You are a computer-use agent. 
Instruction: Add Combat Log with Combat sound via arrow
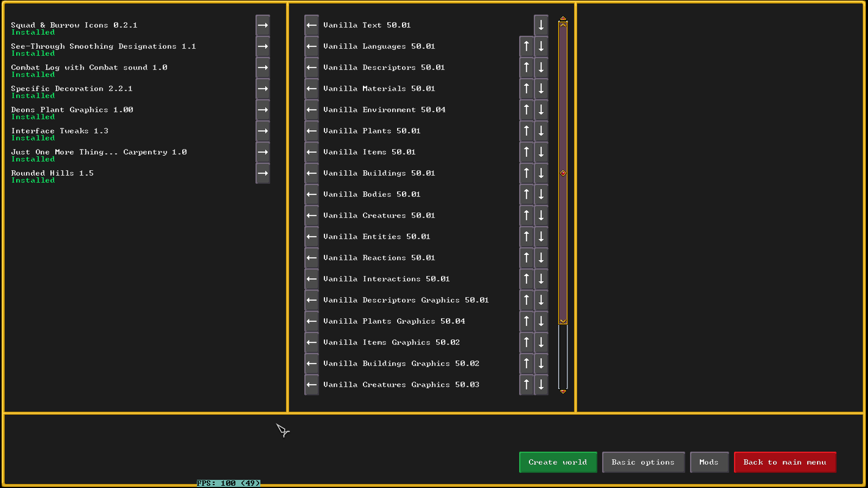tap(263, 67)
